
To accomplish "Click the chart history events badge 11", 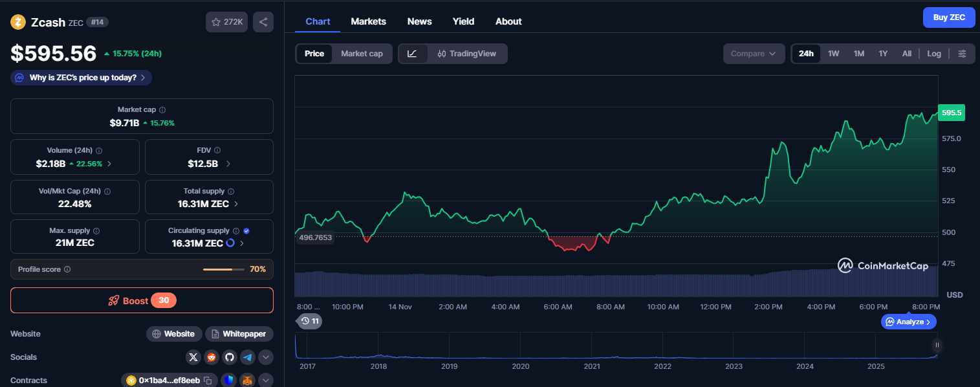I will [310, 321].
